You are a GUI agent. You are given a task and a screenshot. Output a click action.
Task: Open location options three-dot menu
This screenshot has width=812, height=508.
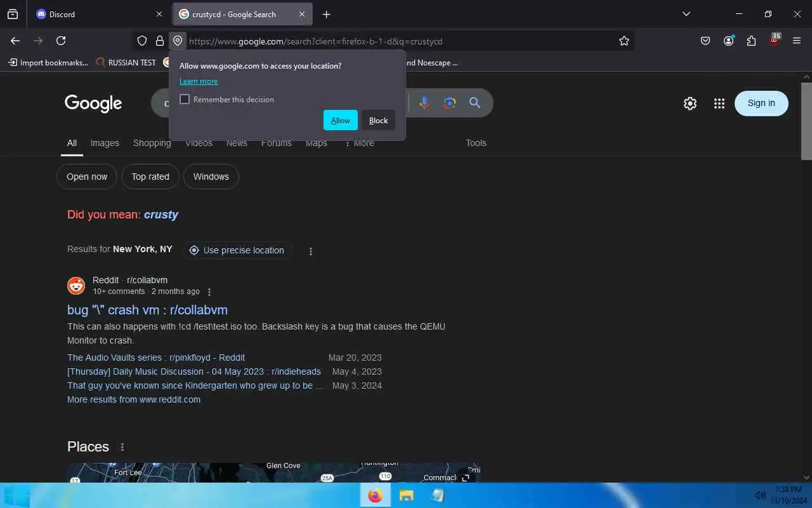point(311,251)
